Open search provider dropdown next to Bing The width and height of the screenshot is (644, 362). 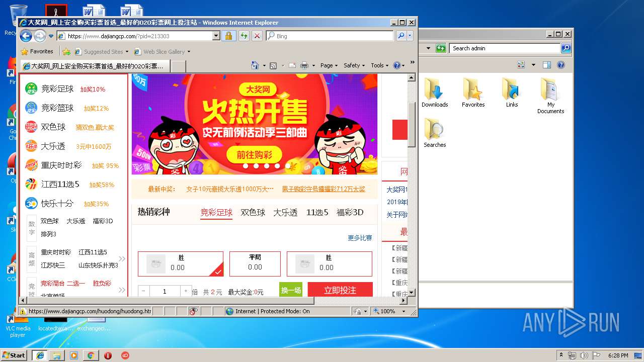pos(410,36)
